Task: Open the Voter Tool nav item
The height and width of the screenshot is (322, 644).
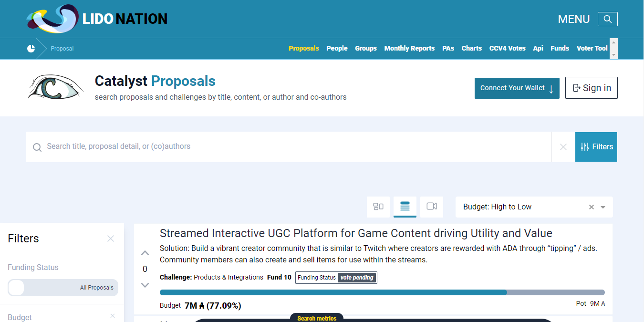Action: (592, 48)
